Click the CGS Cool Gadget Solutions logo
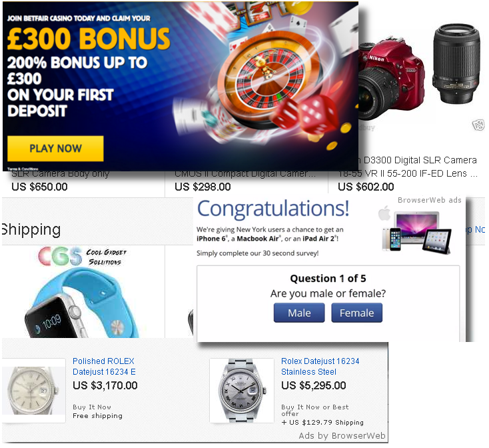The width and height of the screenshot is (489, 448). [x=83, y=257]
